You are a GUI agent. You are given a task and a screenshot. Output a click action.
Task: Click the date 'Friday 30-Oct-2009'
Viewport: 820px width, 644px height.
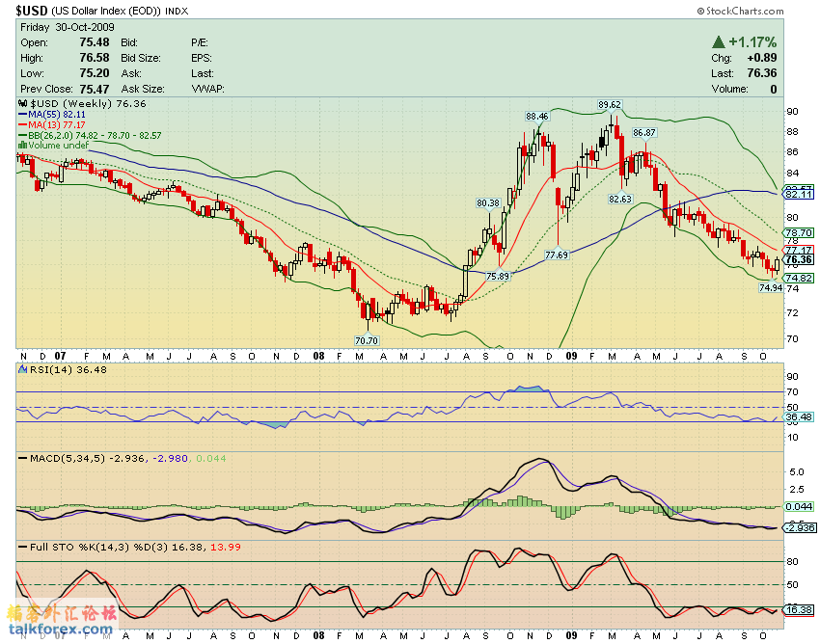[x=68, y=27]
